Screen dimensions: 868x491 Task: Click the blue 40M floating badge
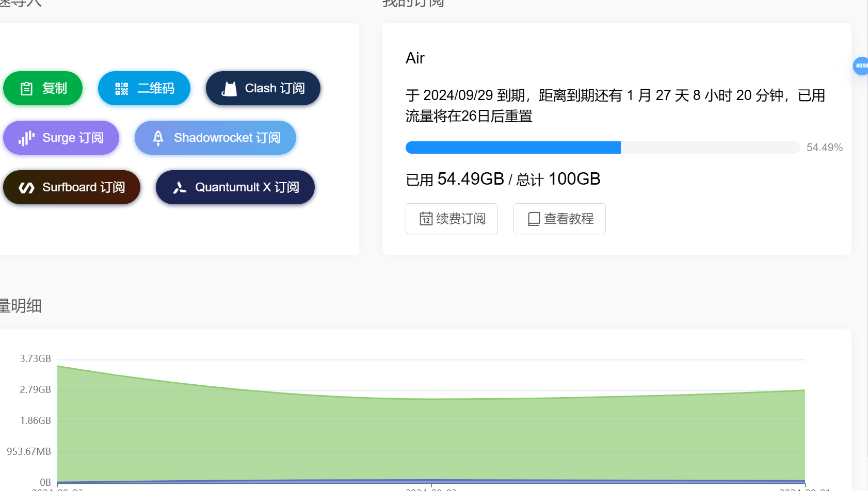click(x=860, y=66)
